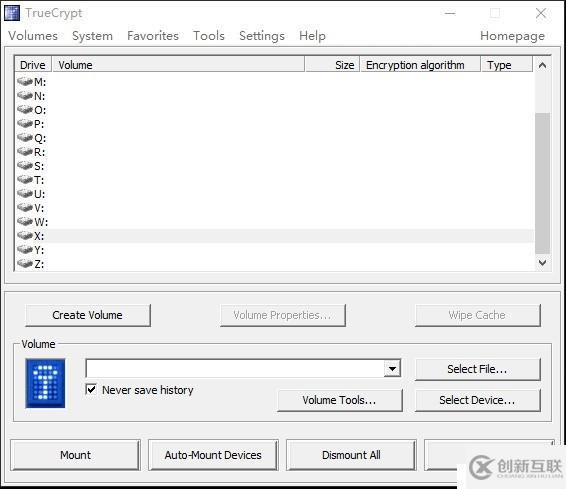Open the Settings menu
Screen dimensions: 566x489
[x=262, y=36]
